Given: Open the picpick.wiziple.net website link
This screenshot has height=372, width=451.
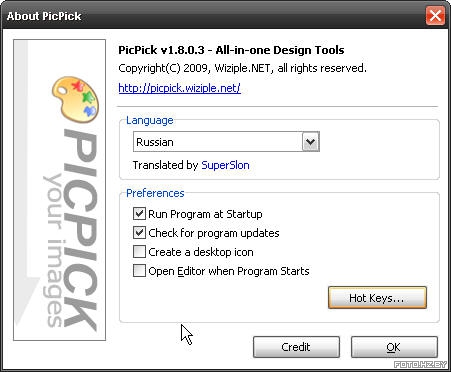Looking at the screenshot, I should (x=179, y=88).
